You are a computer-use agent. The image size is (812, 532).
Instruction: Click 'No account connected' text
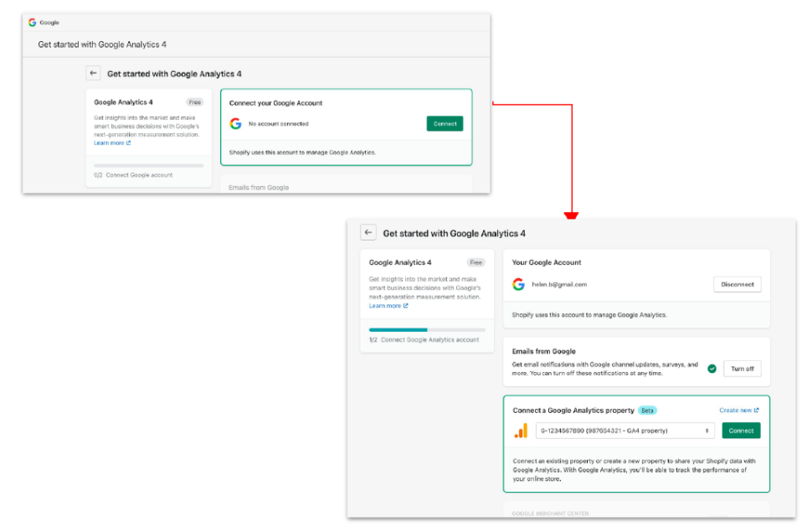click(279, 124)
